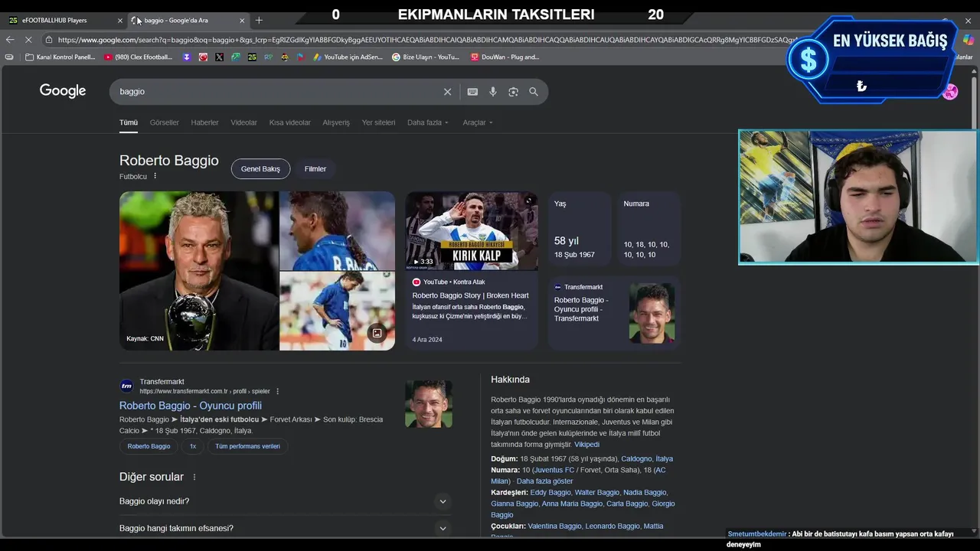Go to Google homepage via logo

pyautogui.click(x=63, y=91)
